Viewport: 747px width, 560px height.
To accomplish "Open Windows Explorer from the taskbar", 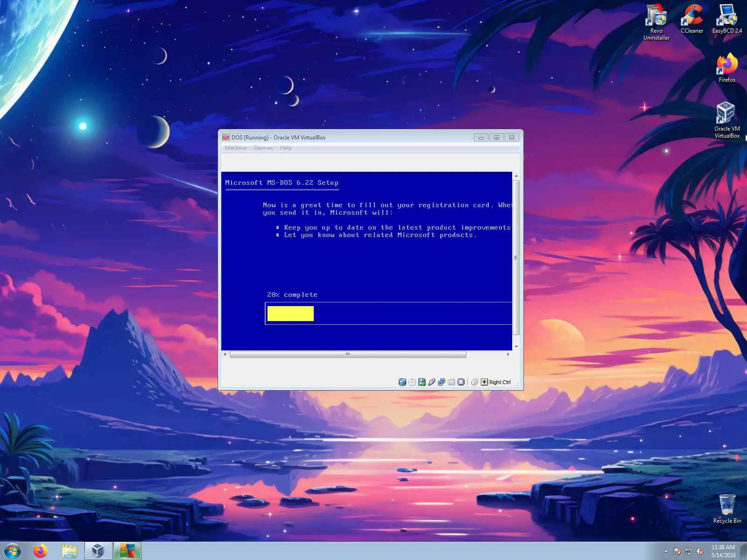I will (70, 551).
